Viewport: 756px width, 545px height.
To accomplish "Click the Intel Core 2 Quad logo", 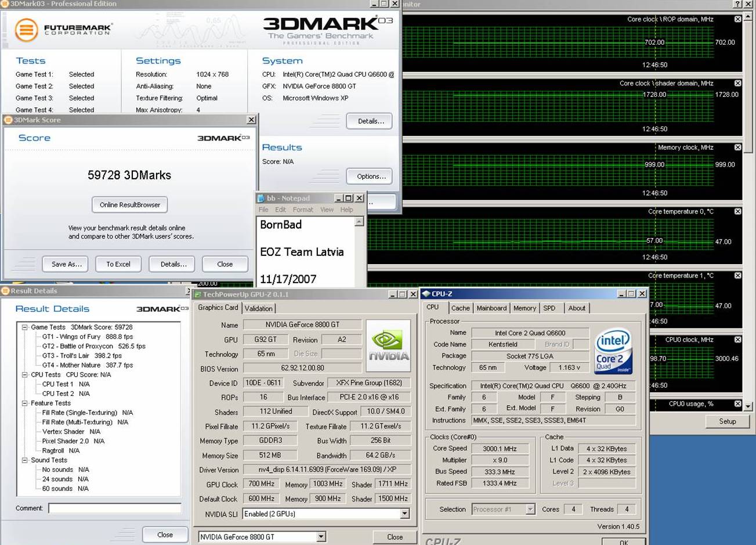I will (613, 351).
